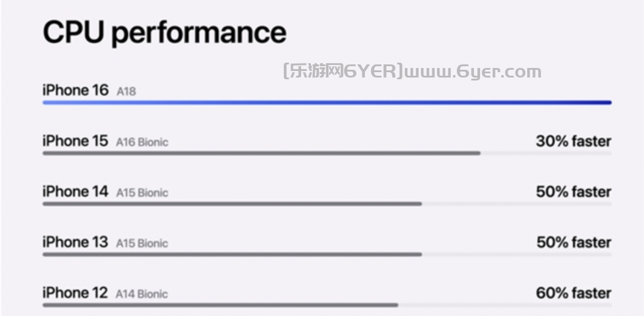Screen dimensions: 644x316
Task: Select the iPhone 13 label
Action: pyautogui.click(x=75, y=242)
